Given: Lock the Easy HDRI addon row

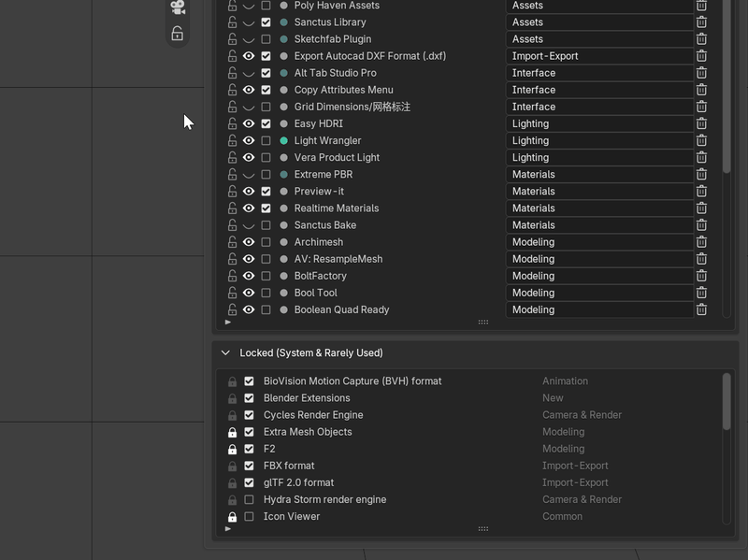Looking at the screenshot, I should coord(232,123).
